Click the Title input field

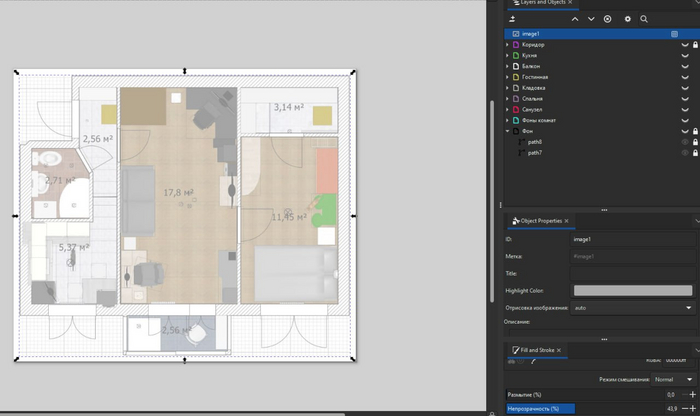tap(632, 273)
